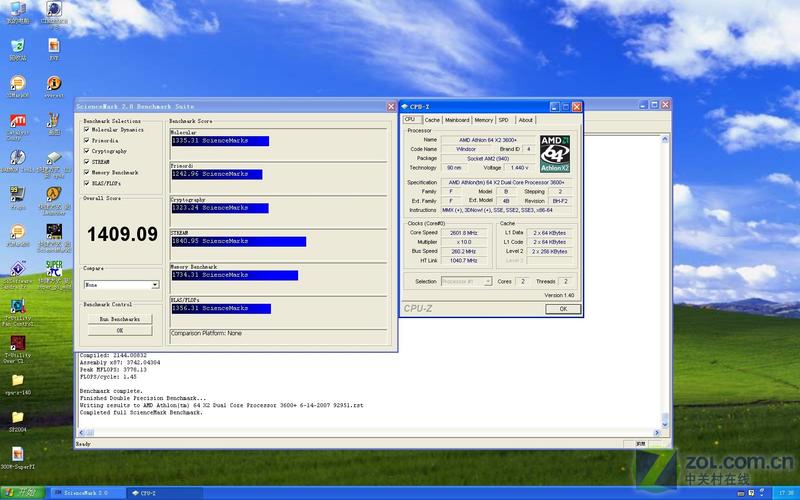The height and width of the screenshot is (500, 800).
Task: Click the Ready status bar text
Action: pos(83,444)
